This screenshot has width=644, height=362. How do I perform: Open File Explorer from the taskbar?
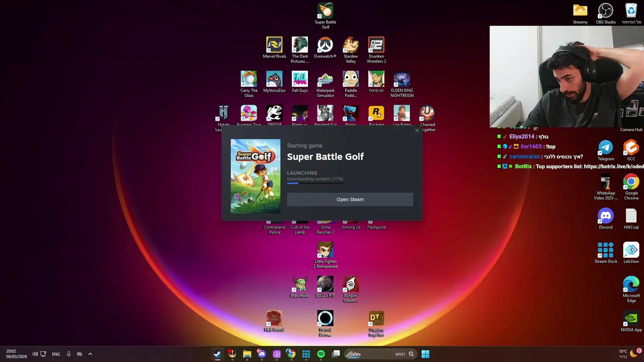pos(247,354)
